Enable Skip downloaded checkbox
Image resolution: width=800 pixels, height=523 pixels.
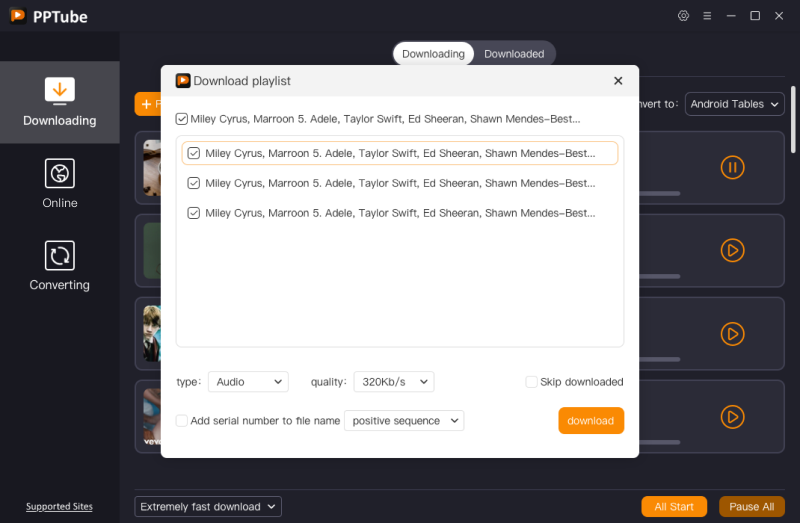coord(531,382)
